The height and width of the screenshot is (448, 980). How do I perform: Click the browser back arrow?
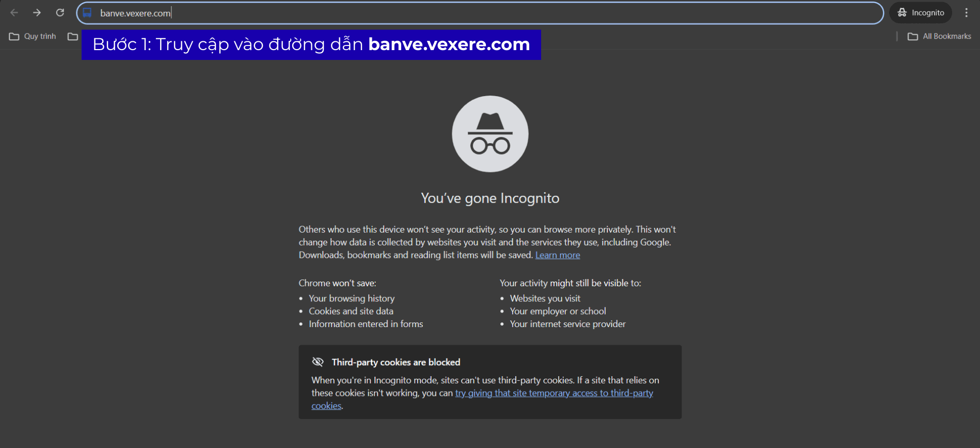tap(14, 12)
